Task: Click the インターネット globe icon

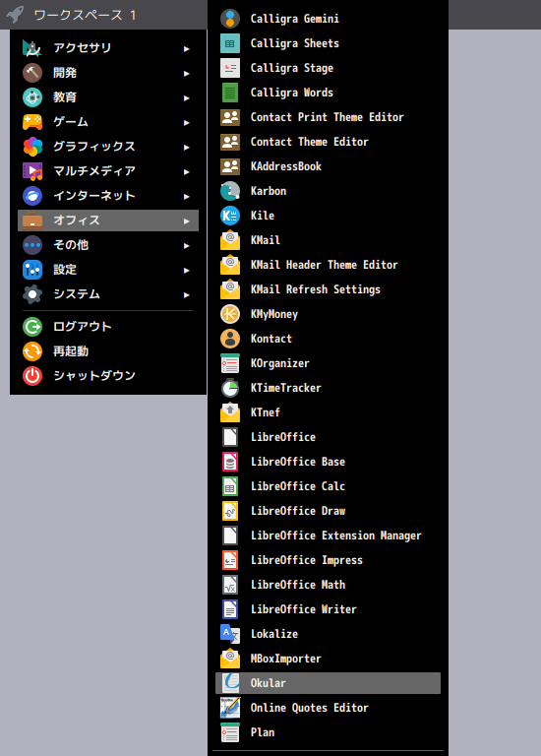Action: tap(32, 196)
